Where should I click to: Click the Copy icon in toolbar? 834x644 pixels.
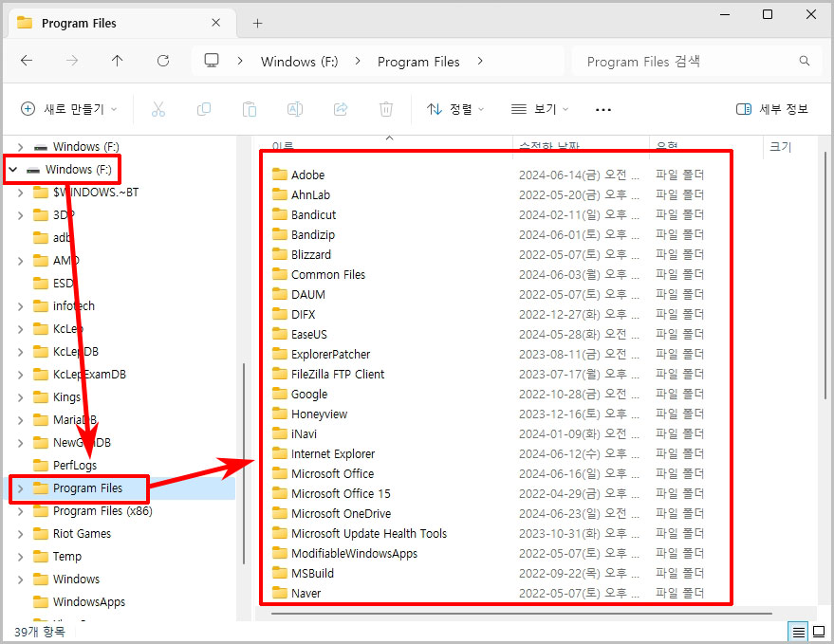pyautogui.click(x=204, y=110)
